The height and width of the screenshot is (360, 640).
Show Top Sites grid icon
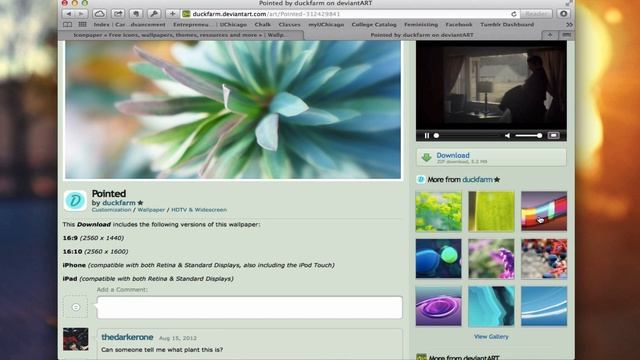click(82, 24)
